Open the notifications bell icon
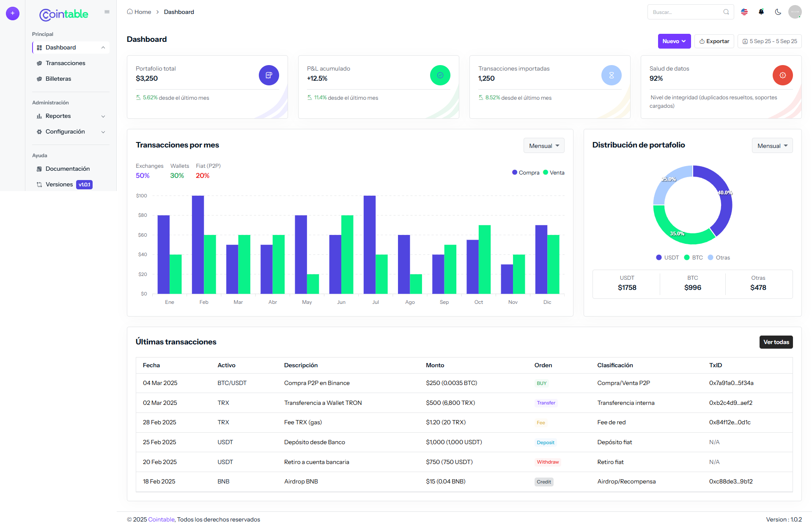 (x=761, y=12)
